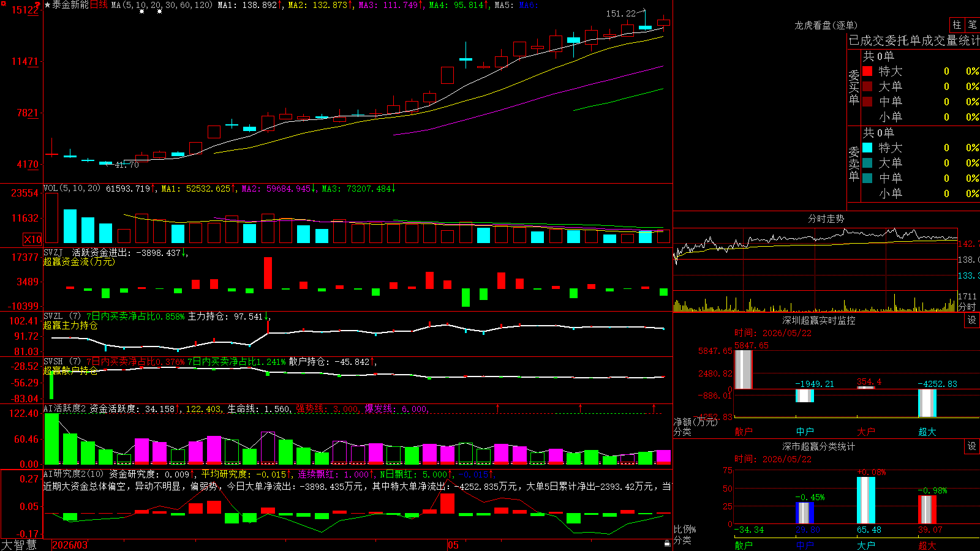
Task: Click the star icon before 泰金新能
Action: (48, 5)
